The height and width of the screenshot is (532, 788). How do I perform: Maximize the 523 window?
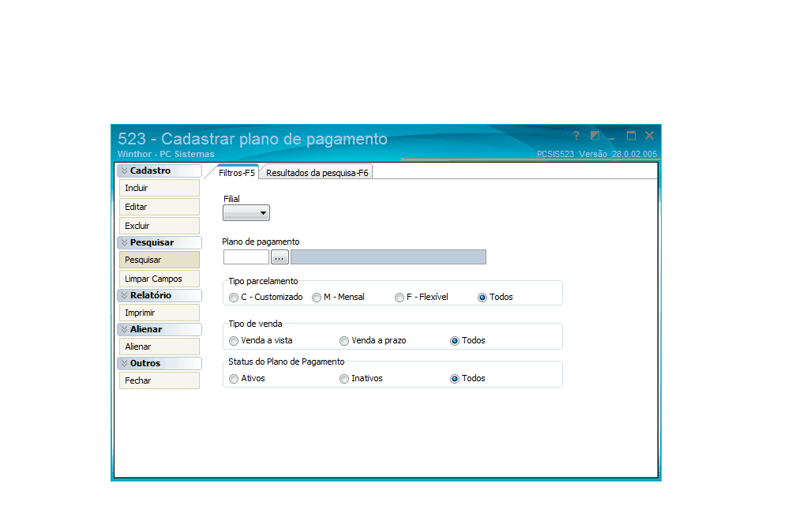pos(631,135)
